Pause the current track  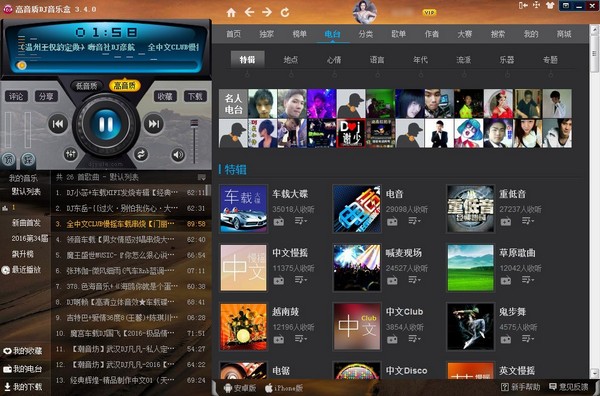[106, 124]
